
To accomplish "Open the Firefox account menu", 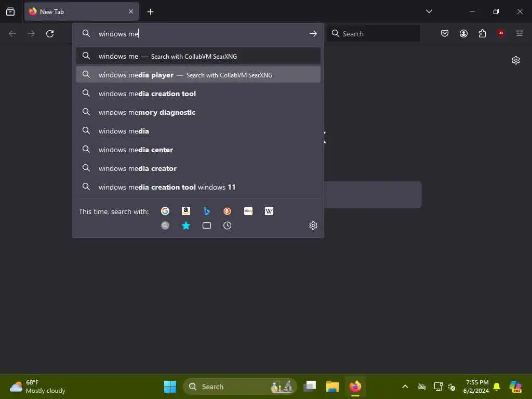I will point(463,33).
